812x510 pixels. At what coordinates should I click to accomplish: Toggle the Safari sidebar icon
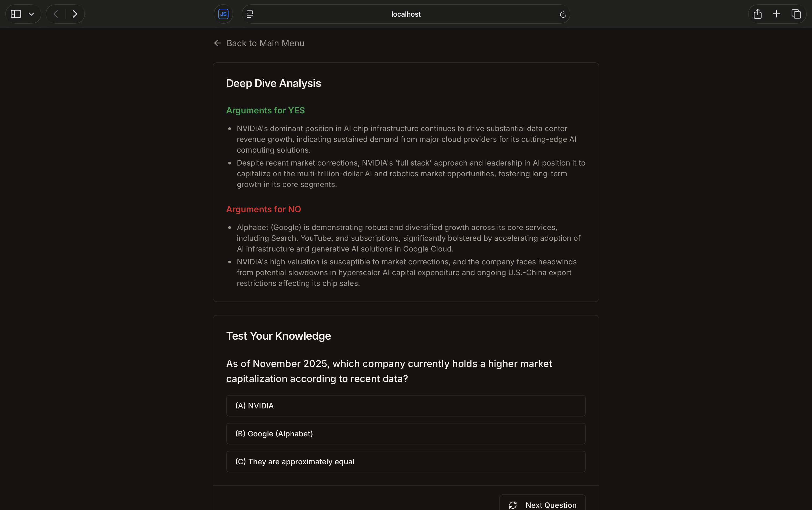click(16, 14)
